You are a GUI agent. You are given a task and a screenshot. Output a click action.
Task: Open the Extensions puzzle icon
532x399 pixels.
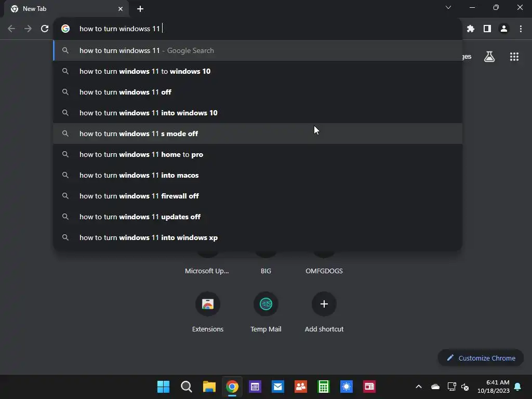pos(470,29)
